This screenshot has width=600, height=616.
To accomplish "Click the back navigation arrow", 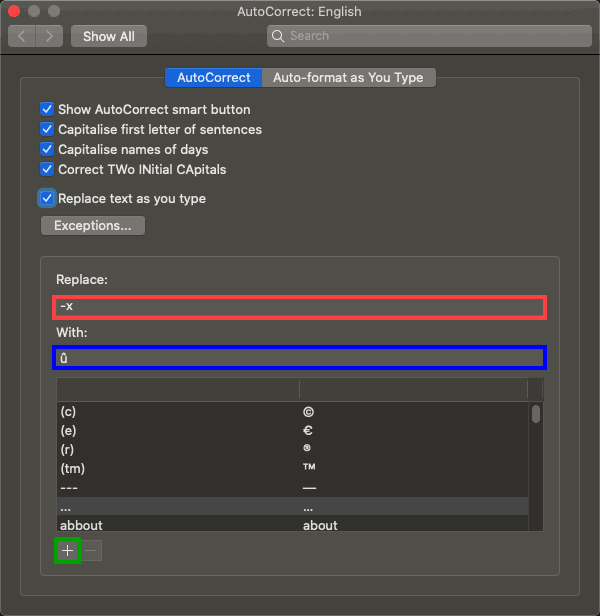I will click(x=22, y=36).
